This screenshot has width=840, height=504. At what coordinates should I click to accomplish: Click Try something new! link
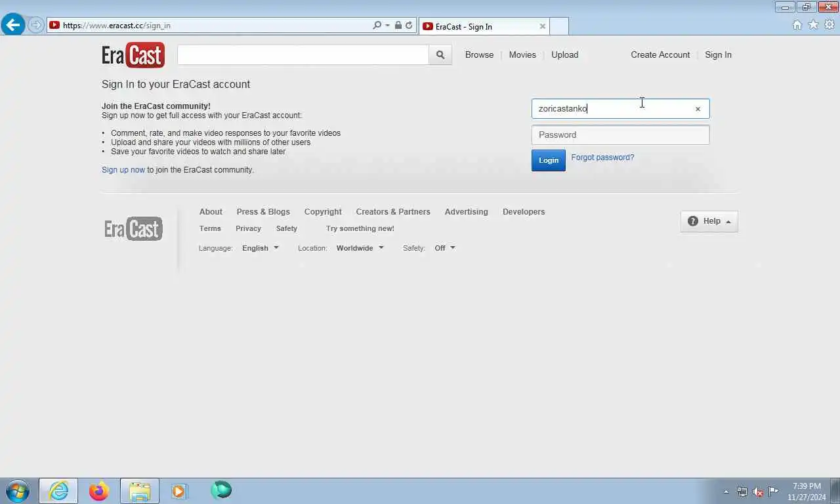360,228
